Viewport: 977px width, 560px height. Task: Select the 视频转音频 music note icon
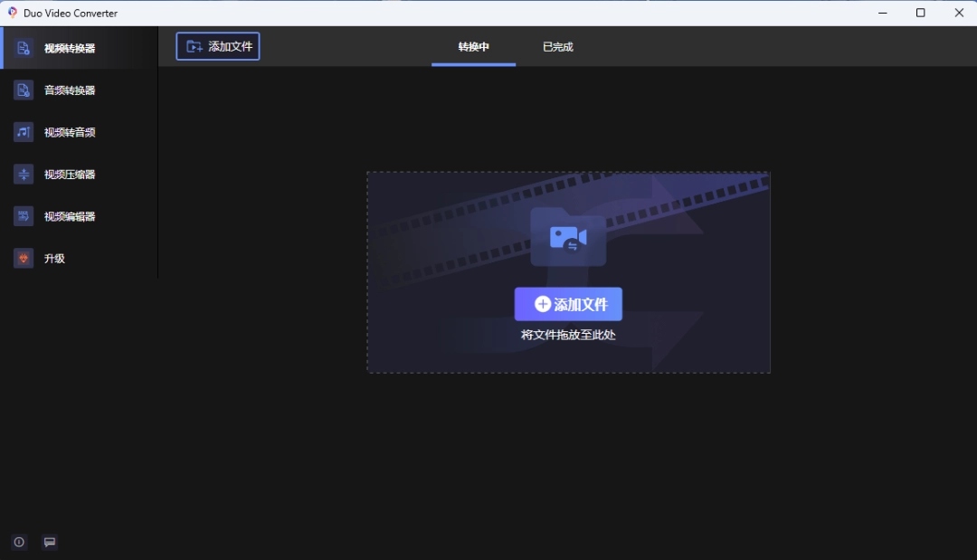pyautogui.click(x=24, y=132)
